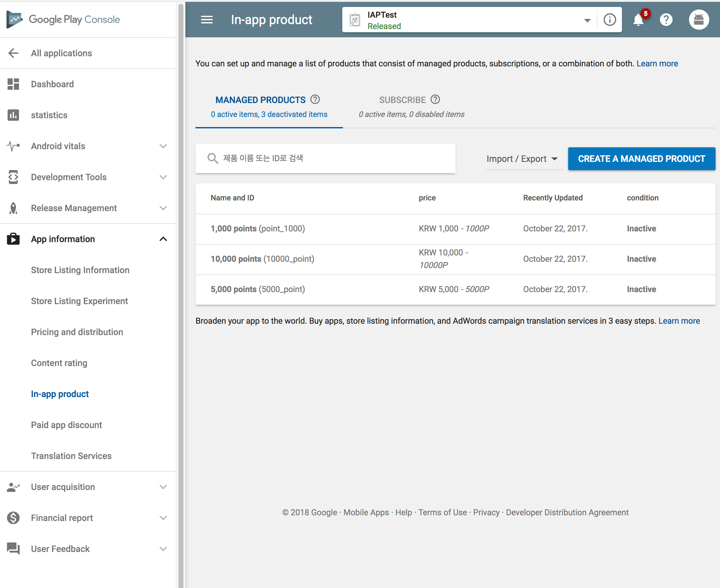Open the IAPTest app selector dropdown

[x=587, y=20]
